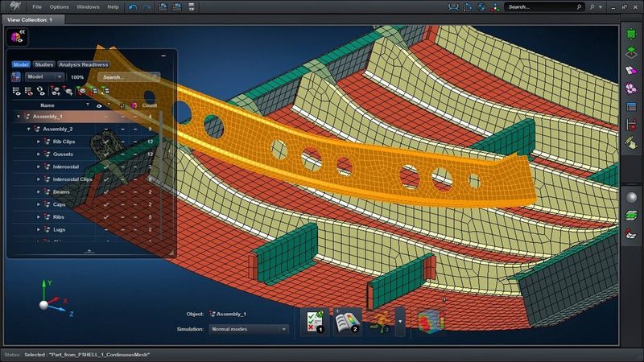Toggle visibility checkmark for Beams
The width and height of the screenshot is (644, 362).
click(x=106, y=192)
